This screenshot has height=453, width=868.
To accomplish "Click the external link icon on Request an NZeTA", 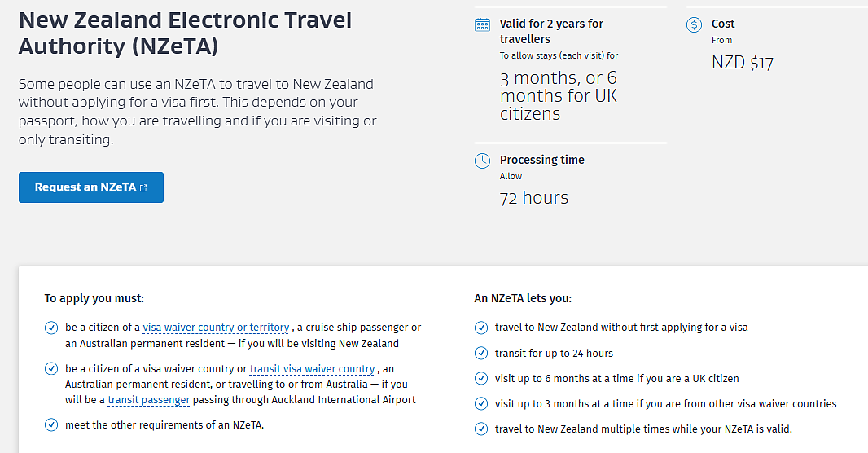I will [x=143, y=187].
